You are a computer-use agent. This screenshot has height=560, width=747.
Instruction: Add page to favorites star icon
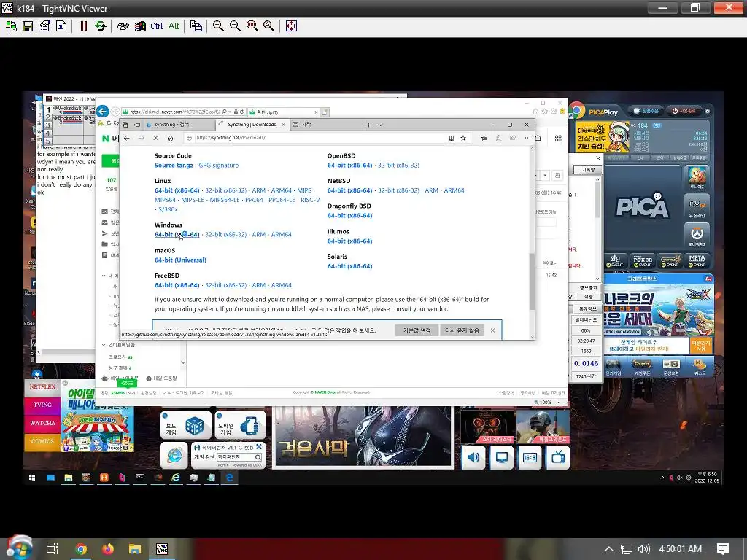coord(463,138)
